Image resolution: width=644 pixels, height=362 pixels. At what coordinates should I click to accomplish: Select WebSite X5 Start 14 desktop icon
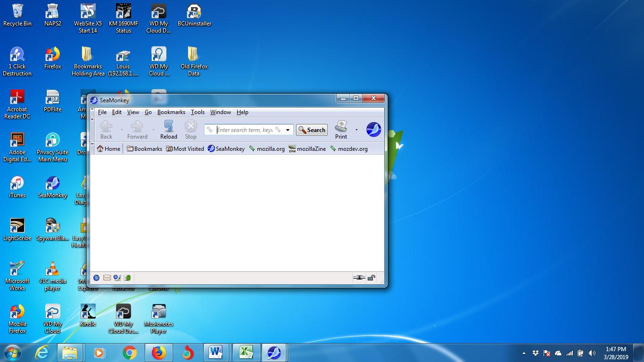[x=88, y=19]
